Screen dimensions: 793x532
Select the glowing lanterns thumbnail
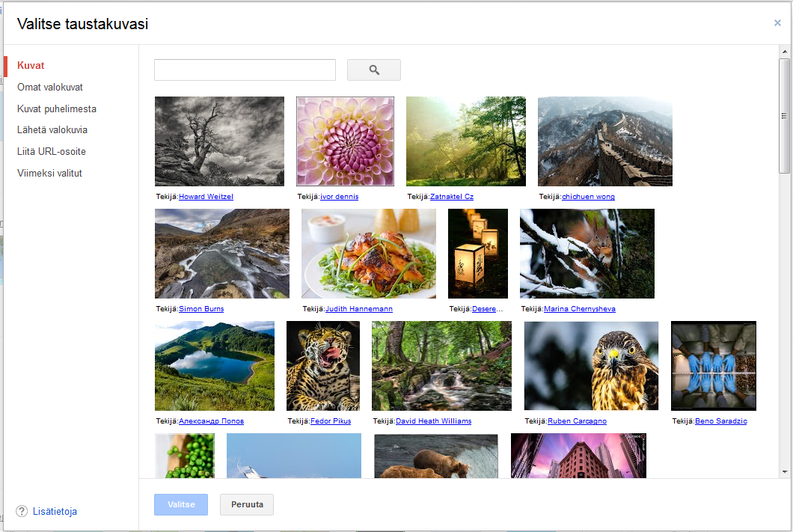(x=477, y=254)
